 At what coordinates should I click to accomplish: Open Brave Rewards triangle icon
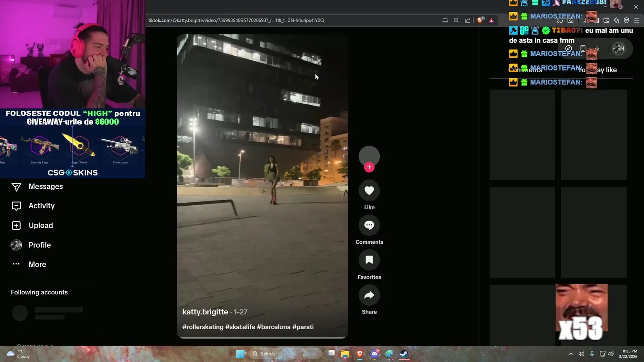(491, 20)
